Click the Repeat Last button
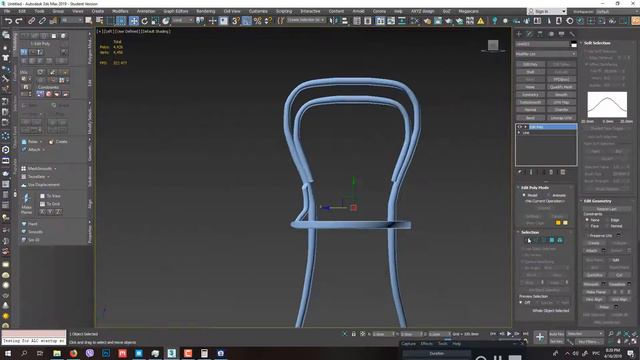640x360 pixels. 607,209
